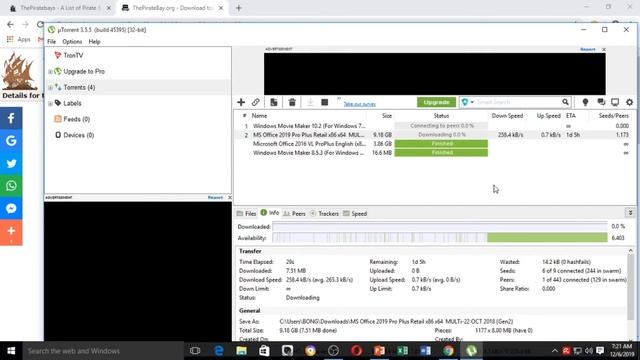
Task: Sort by the Size column header
Action: [x=387, y=116]
